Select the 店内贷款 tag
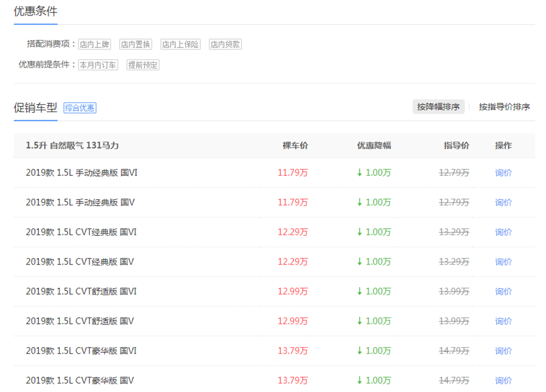This screenshot has width=546, height=392. (x=225, y=44)
